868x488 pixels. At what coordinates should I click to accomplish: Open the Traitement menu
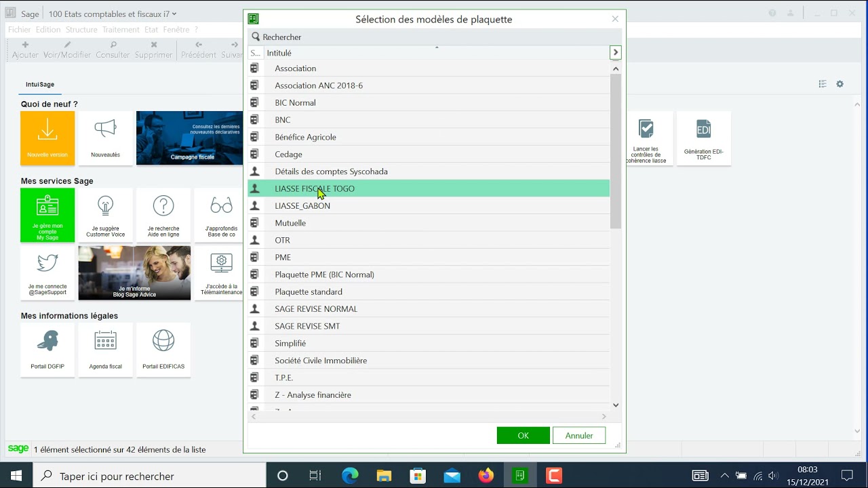tap(121, 30)
